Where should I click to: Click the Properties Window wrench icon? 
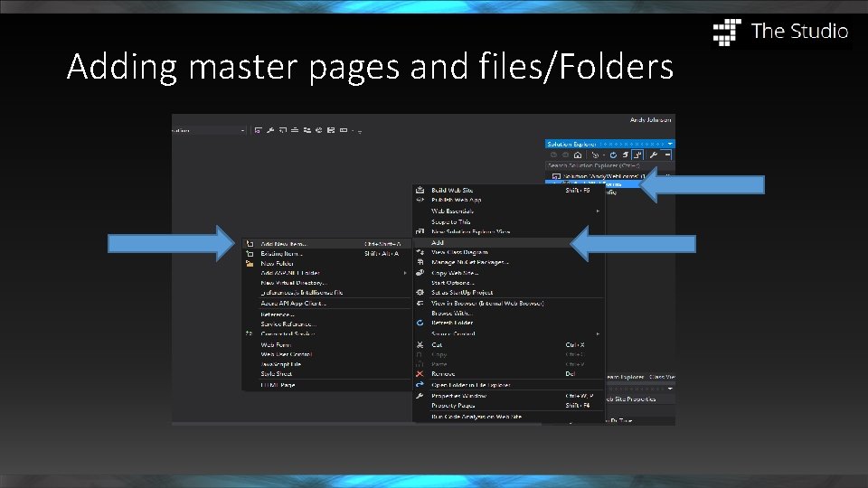(420, 396)
